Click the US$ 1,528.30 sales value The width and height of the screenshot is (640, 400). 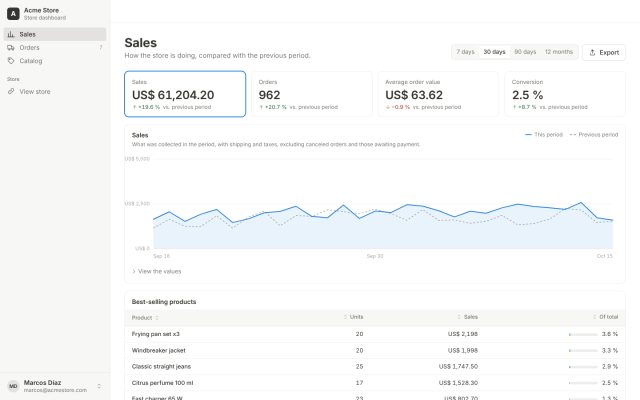coord(458,383)
